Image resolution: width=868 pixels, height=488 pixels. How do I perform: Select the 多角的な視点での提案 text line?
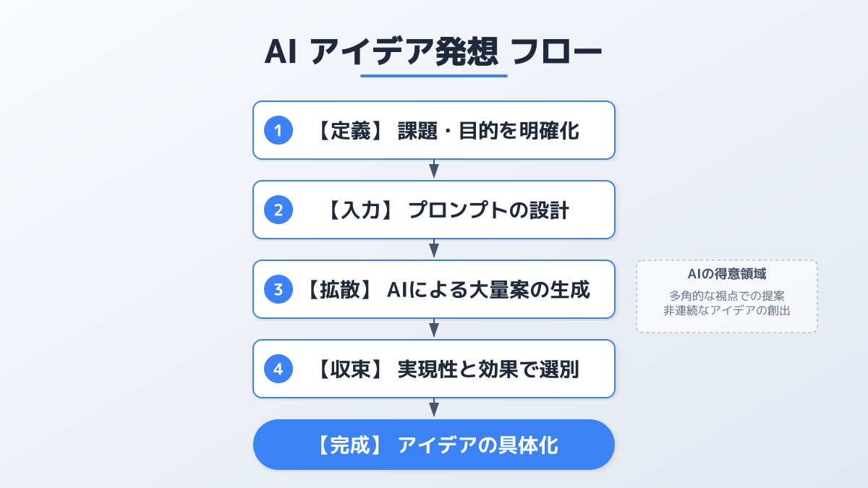coord(726,296)
